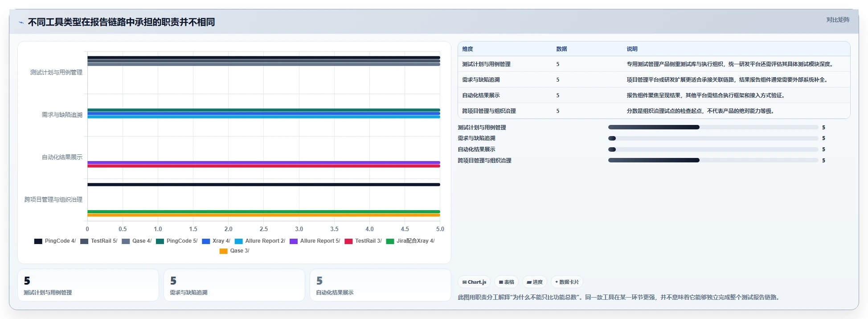Click x-axis tick 2.5
The height and width of the screenshot is (319, 868).
(264, 229)
